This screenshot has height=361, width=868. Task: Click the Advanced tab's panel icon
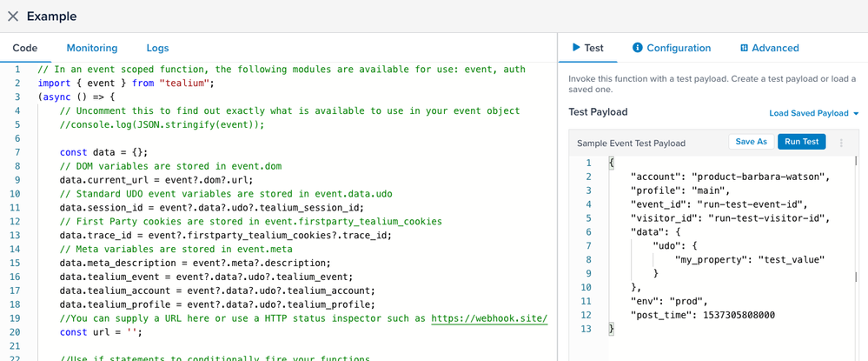click(x=744, y=48)
